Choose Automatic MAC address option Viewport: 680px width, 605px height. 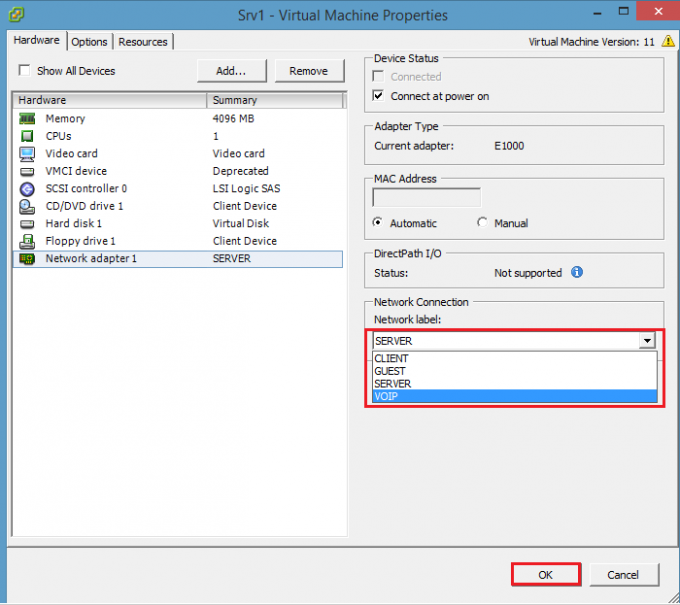point(378,223)
